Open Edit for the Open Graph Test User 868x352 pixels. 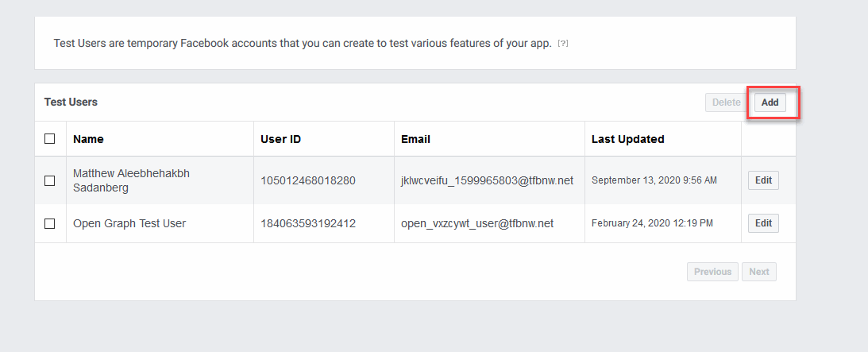click(763, 223)
